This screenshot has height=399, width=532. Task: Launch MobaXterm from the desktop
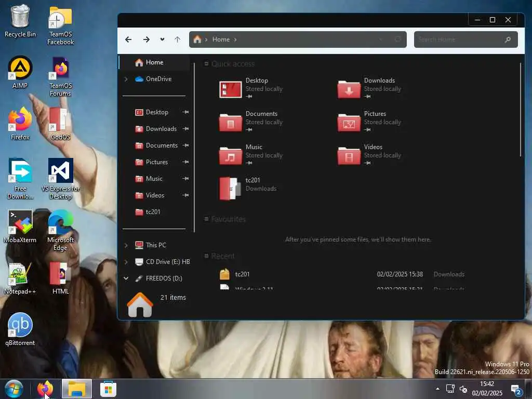click(20, 227)
